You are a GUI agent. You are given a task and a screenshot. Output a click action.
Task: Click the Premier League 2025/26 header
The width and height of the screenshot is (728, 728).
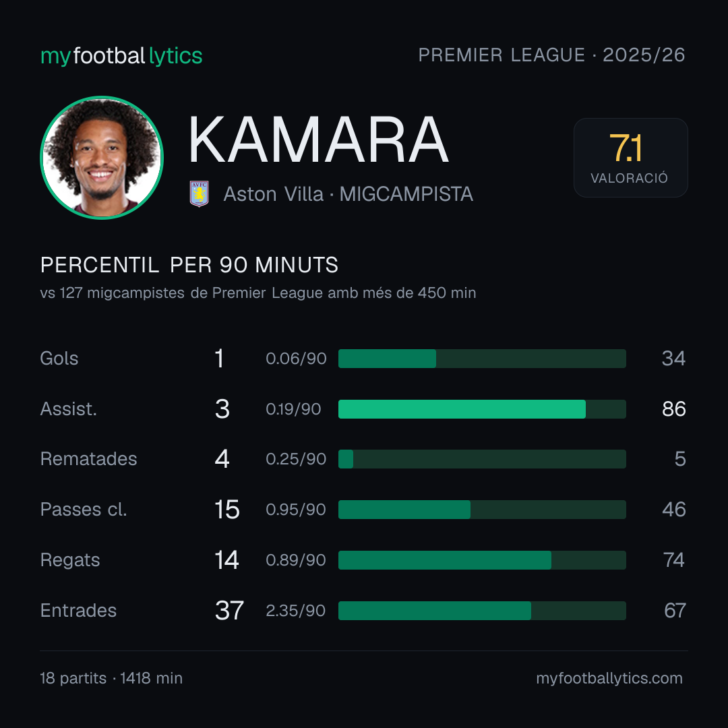(551, 55)
